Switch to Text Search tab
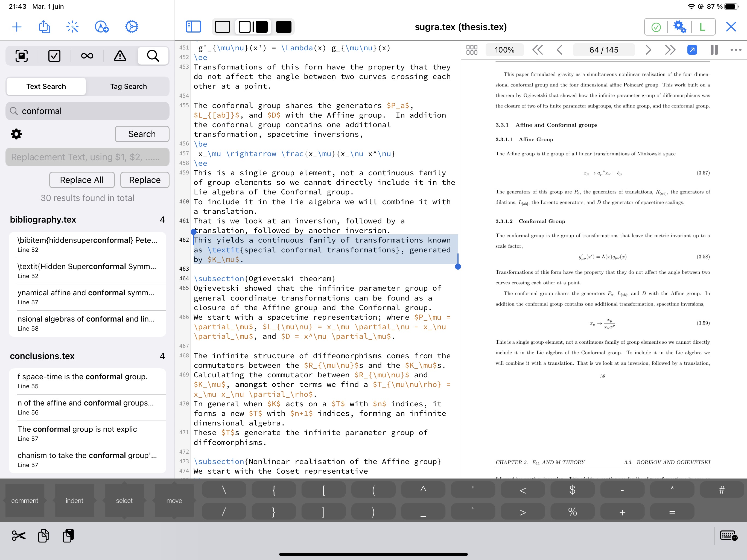Screen dimensions: 747x560 pos(46,86)
